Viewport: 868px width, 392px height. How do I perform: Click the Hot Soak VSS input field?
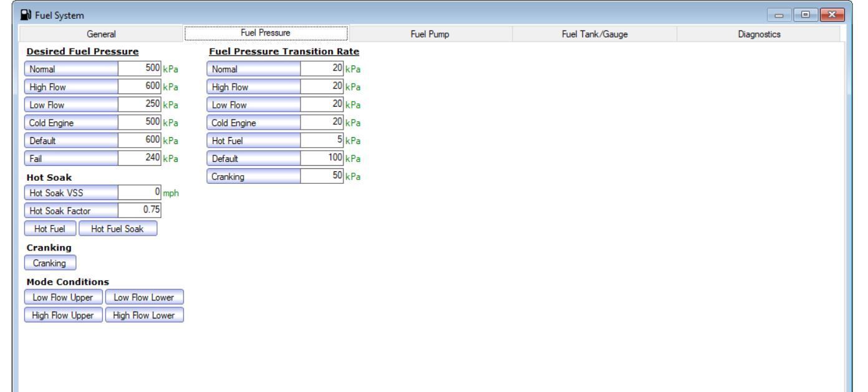point(140,193)
